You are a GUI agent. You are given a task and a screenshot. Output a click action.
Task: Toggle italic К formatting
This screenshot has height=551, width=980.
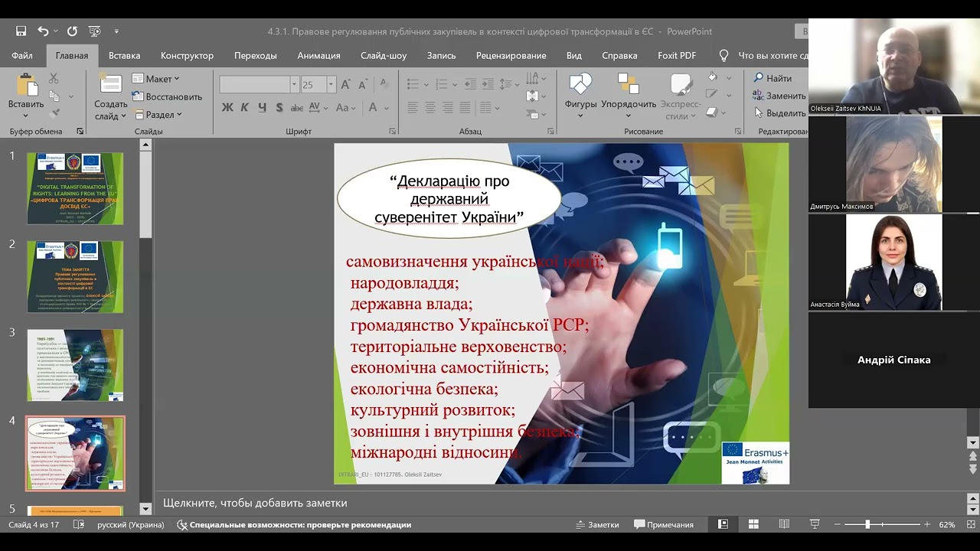click(245, 108)
